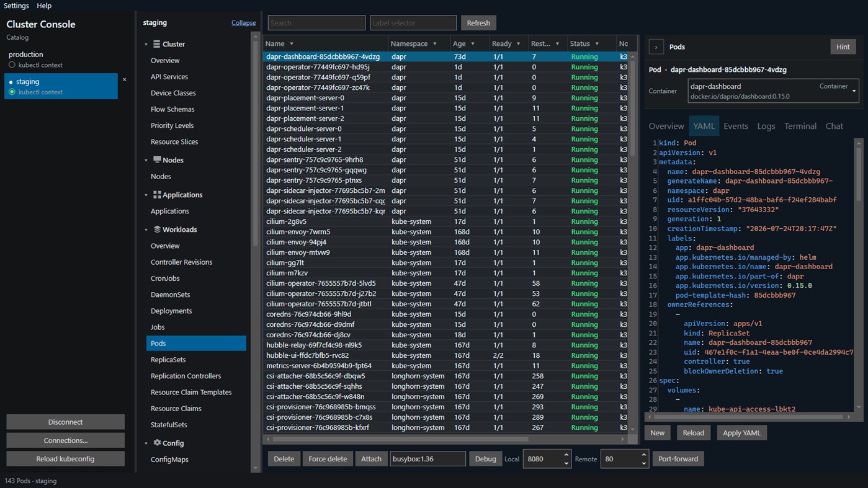Click the Cluster section icon in sidebar

156,44
